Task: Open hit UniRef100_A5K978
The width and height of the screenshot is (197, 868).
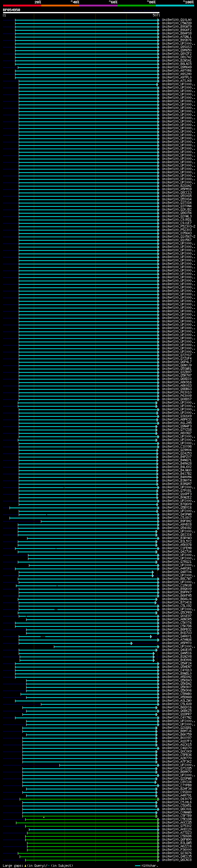Action: click(176, 544)
